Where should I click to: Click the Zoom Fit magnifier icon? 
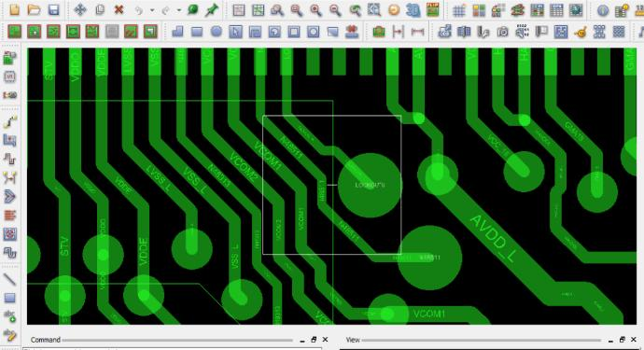[297, 10]
